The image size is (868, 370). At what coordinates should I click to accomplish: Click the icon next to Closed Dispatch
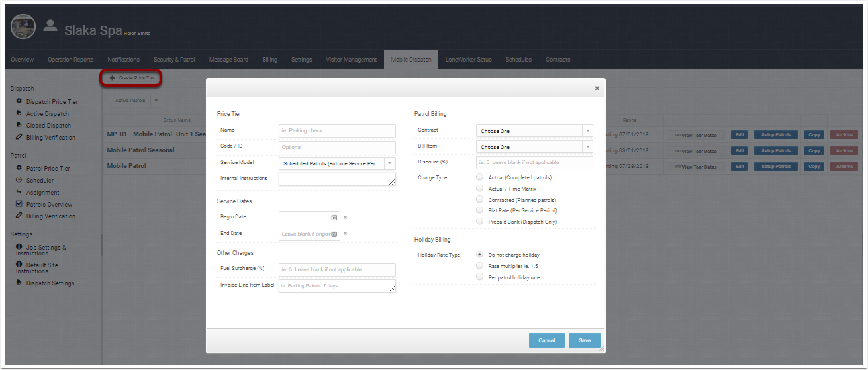pos(19,125)
